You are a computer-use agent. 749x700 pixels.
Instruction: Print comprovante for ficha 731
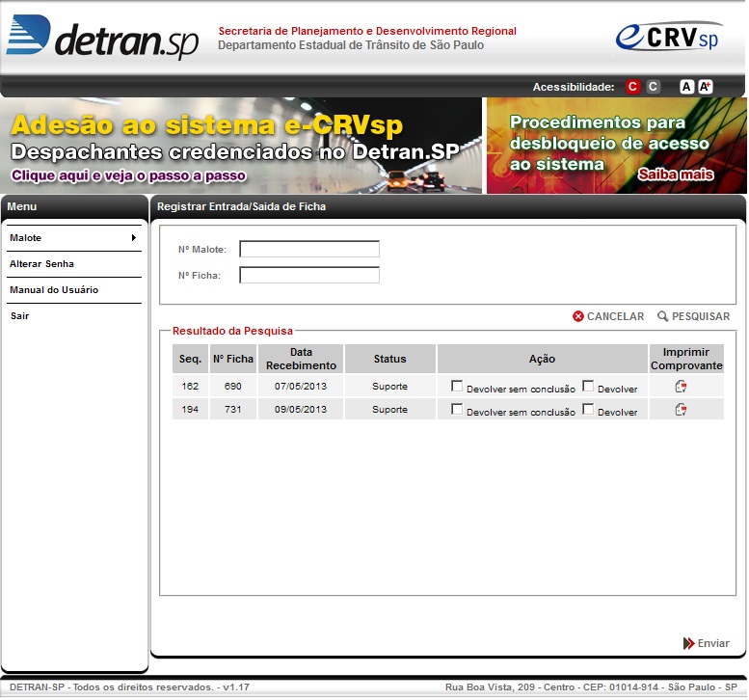pos(681,409)
